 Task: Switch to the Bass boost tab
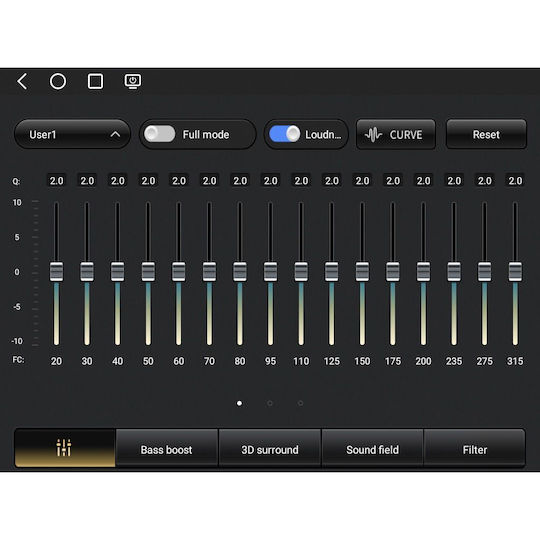click(x=166, y=450)
